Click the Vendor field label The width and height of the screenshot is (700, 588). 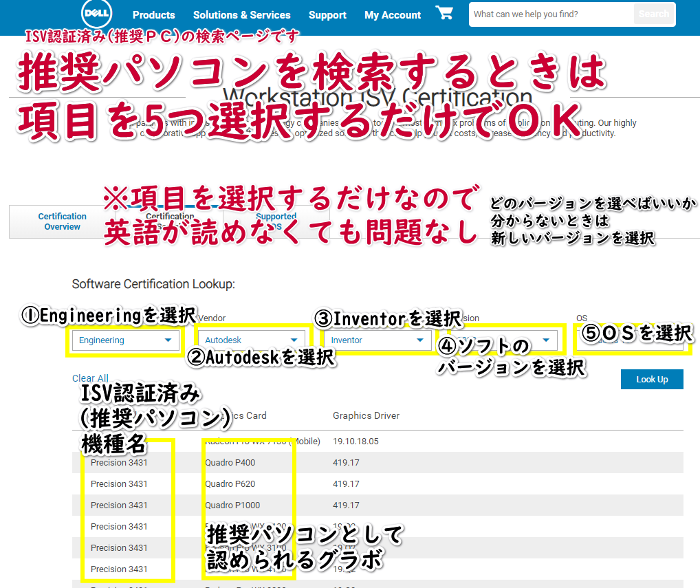coord(212,318)
